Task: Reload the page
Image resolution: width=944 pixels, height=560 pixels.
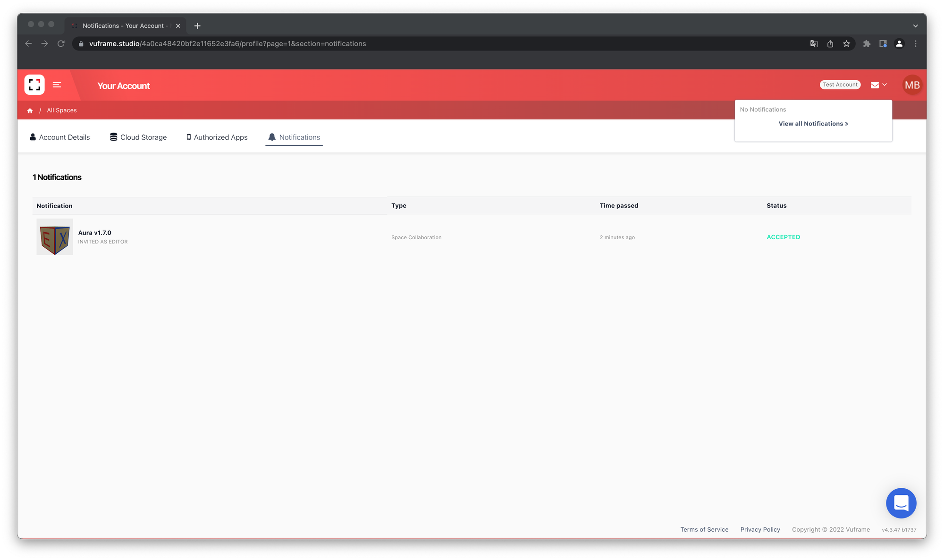Action: click(x=61, y=43)
